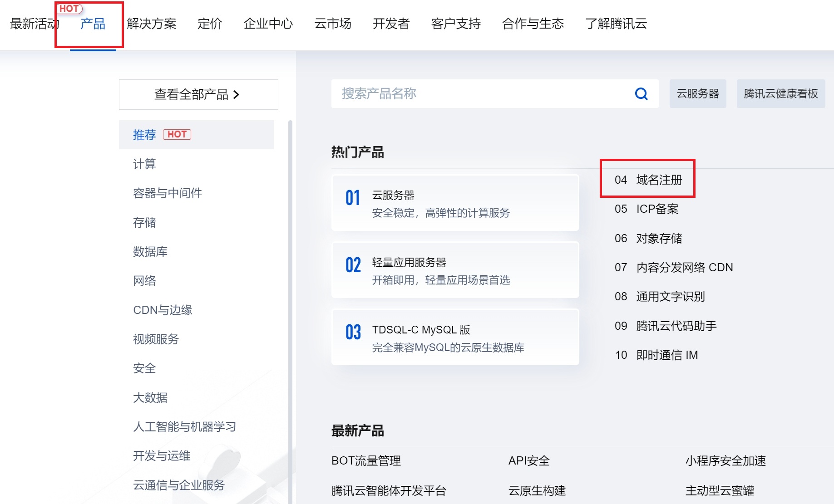Viewport: 834px width, 504px height.
Task: Open the 产品 menu
Action: pyautogui.click(x=93, y=24)
